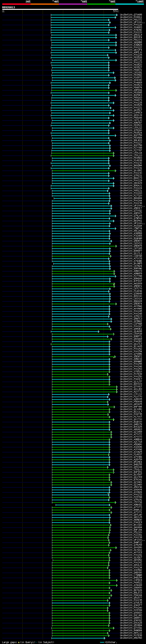This screenshot has width=146, height=644.
Task: Open hit UniRef100_O04683
Action: [x=131, y=27]
